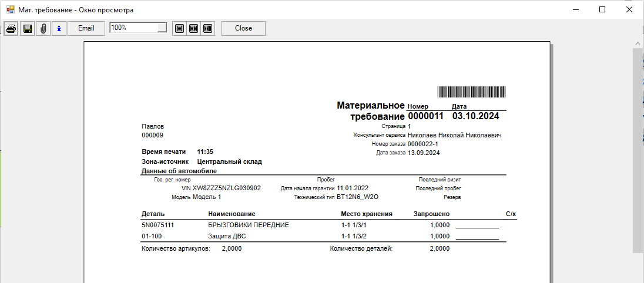
Task: Switch to two-page view layout
Action: tap(193, 28)
